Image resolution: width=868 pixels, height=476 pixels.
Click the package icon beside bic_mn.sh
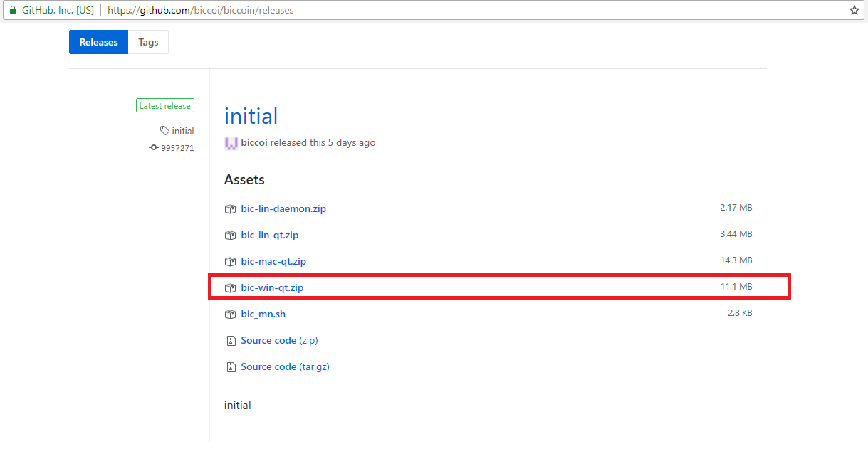[230, 314]
